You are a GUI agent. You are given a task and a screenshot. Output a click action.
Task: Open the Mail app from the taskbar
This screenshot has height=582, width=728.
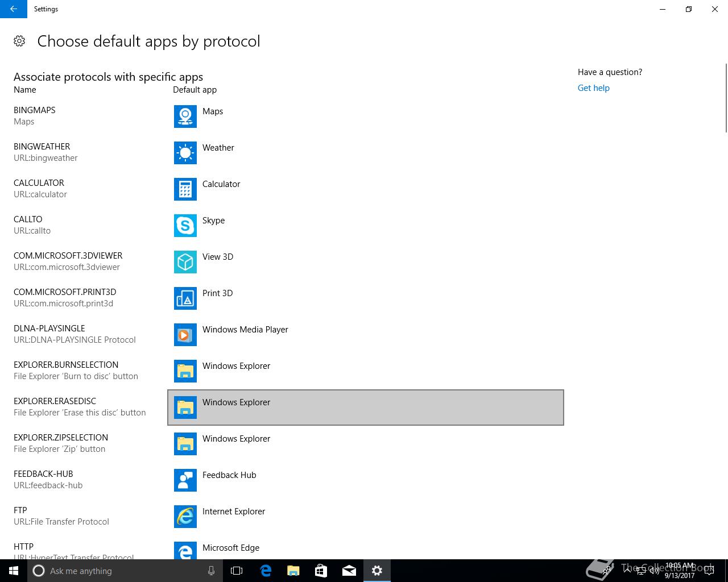pos(349,571)
